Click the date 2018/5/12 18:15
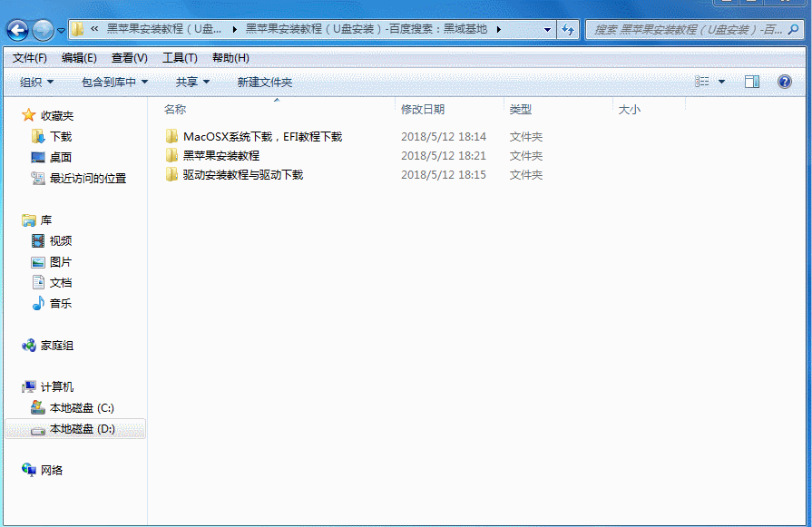This screenshot has width=812, height=527. [444, 175]
